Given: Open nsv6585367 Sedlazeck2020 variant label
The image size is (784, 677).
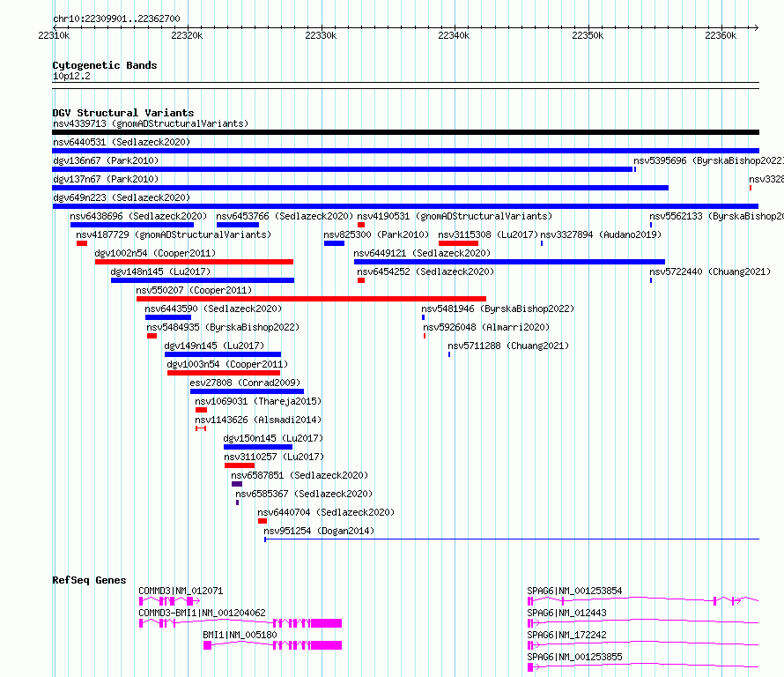Looking at the screenshot, I should click(x=304, y=494).
